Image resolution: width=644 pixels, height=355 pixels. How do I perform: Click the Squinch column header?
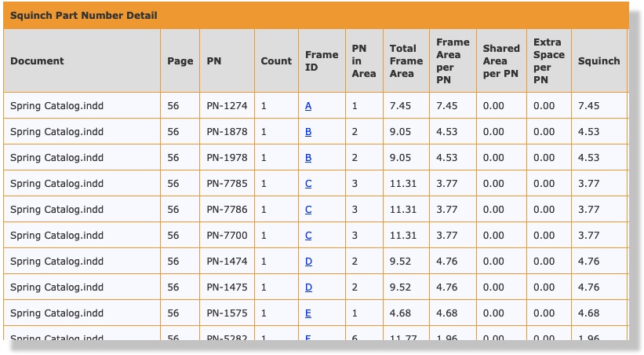(599, 61)
